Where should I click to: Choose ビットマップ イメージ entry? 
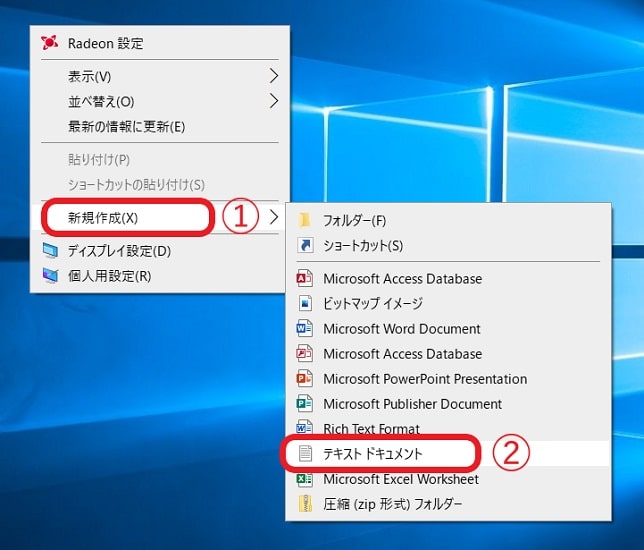(x=448, y=304)
